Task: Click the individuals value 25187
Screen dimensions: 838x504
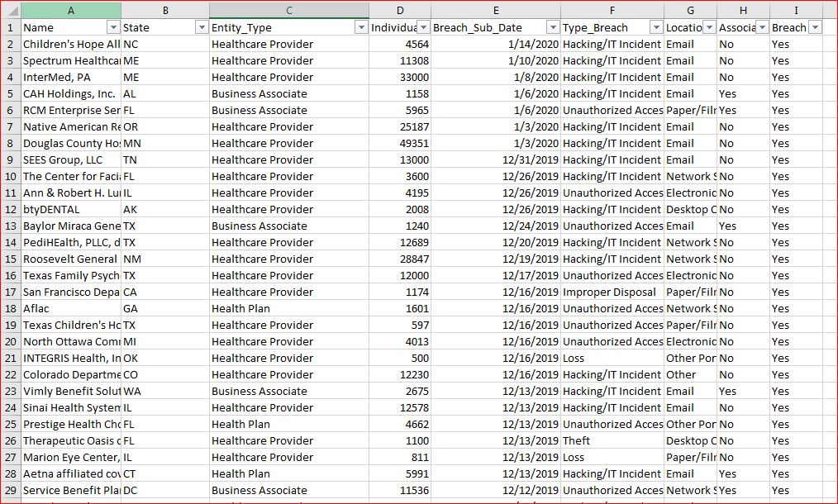Action: 400,126
